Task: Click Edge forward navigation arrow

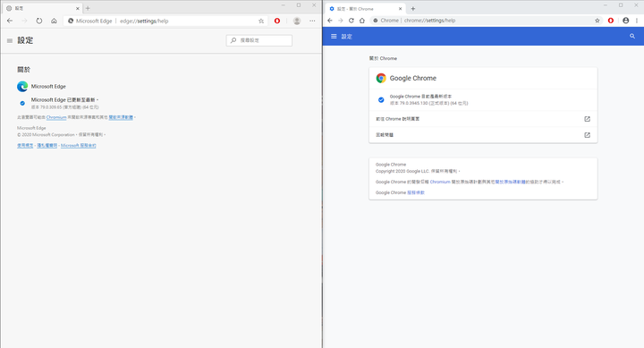Action: pos(24,21)
